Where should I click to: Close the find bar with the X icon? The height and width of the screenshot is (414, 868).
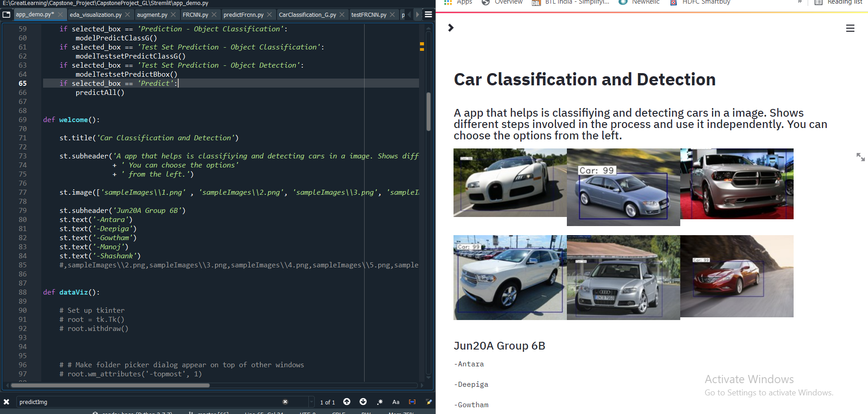click(x=6, y=402)
